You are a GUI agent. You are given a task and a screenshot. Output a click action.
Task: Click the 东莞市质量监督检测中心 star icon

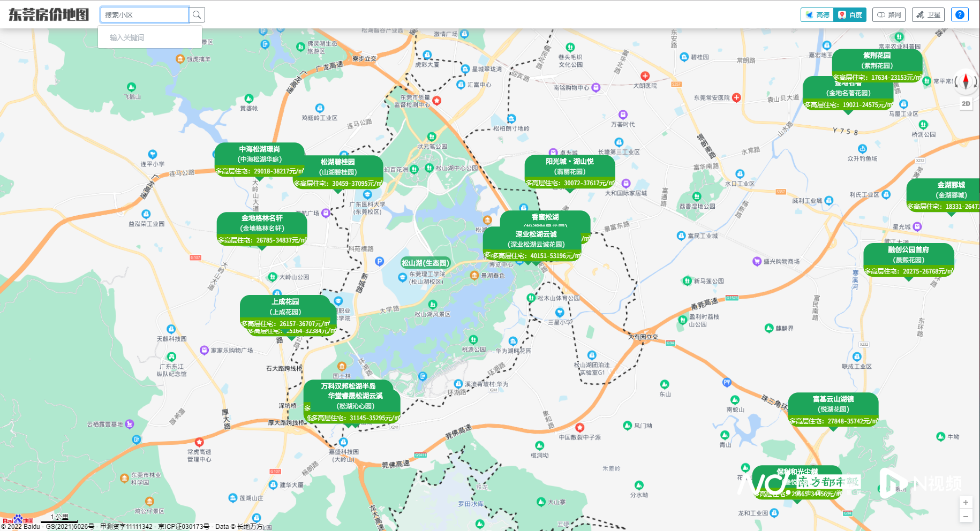437,100
